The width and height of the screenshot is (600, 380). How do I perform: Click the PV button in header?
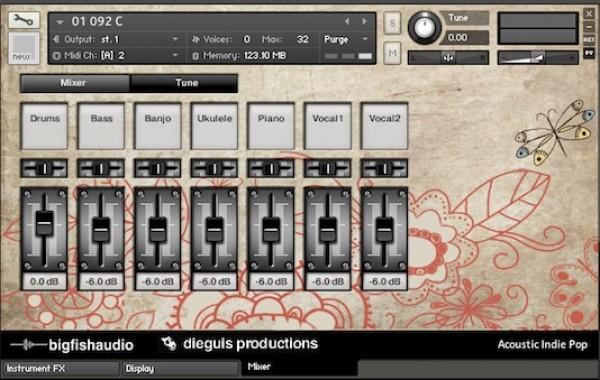click(x=589, y=53)
